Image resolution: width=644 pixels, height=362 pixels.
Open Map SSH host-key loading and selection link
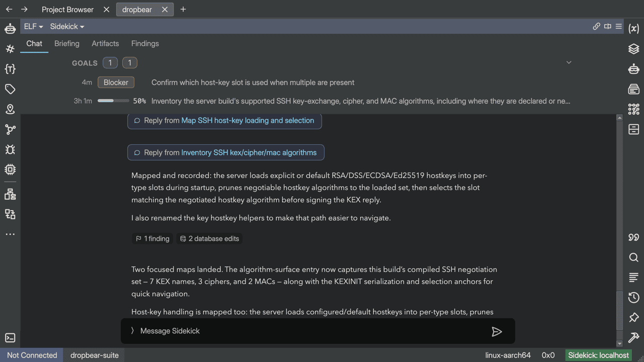248,121
